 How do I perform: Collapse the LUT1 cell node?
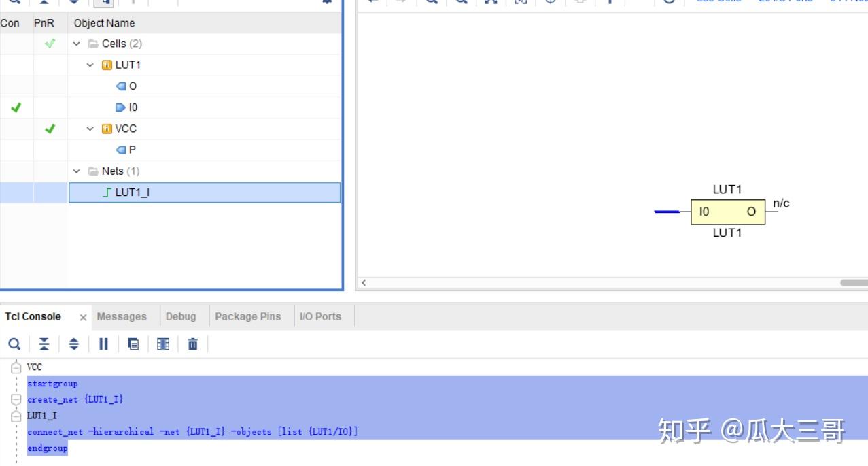(x=90, y=65)
